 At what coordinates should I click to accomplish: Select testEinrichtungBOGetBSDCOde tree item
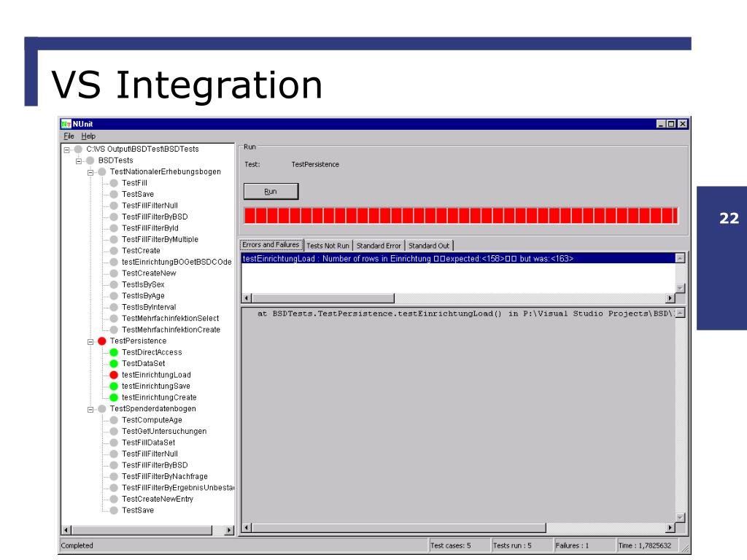point(177,262)
